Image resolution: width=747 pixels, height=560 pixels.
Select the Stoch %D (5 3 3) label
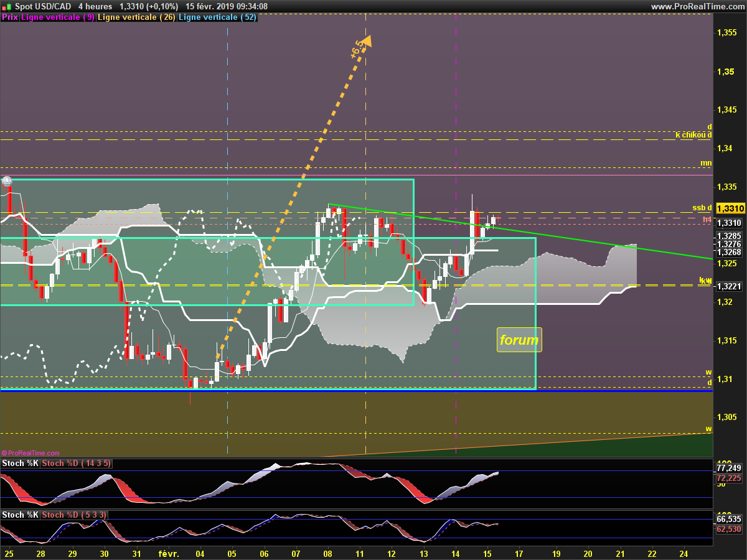tap(74, 515)
